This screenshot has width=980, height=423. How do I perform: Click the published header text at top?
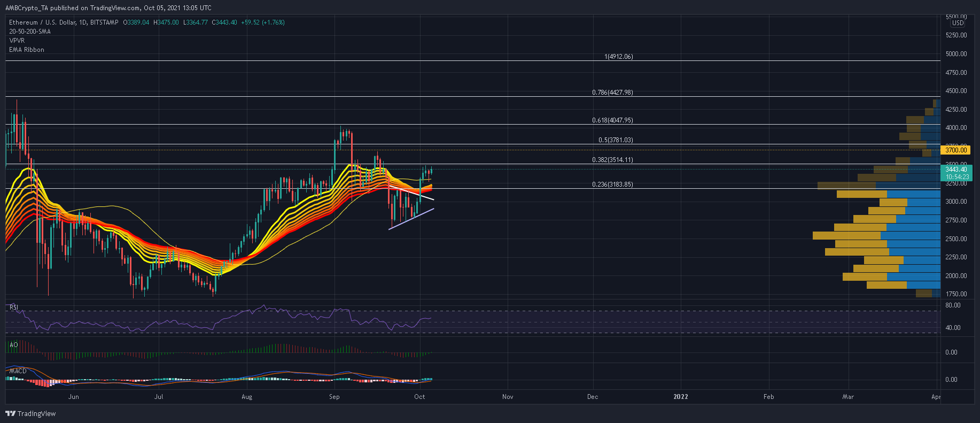(108, 8)
